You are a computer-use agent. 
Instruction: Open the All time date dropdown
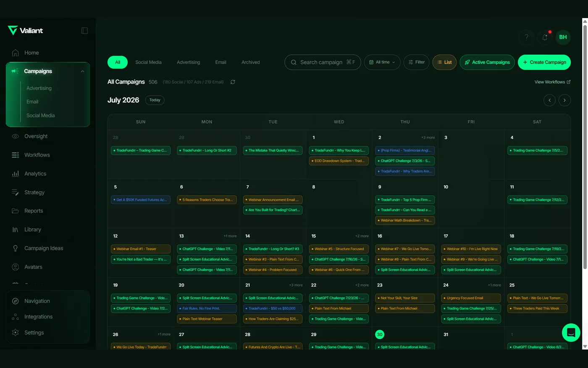click(382, 62)
